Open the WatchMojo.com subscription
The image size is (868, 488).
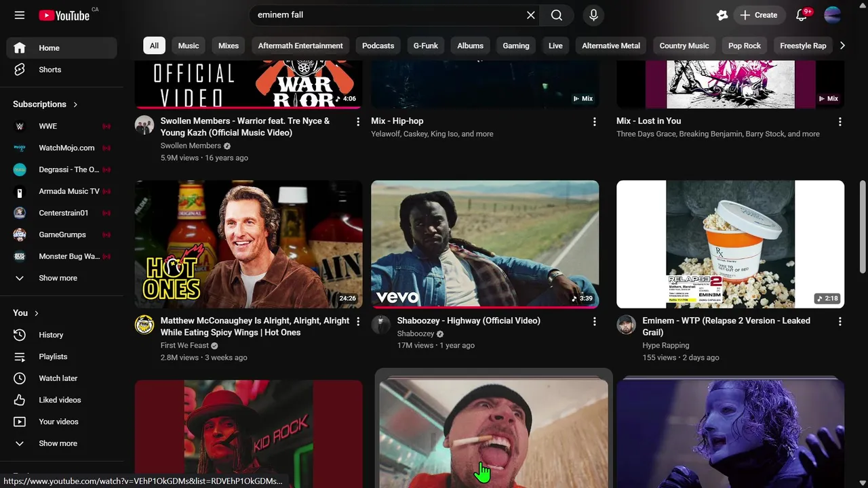pos(62,148)
